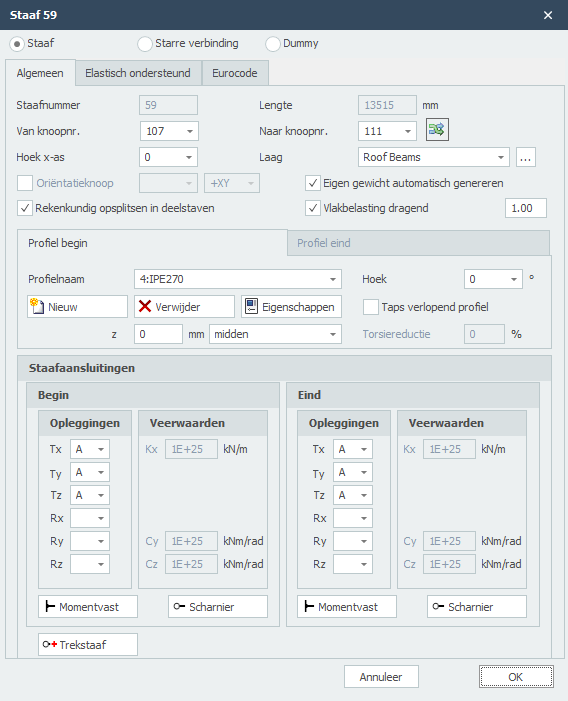
Task: Toggle Eigen gewicht automatisch genereren checkbox
Action: point(313,183)
